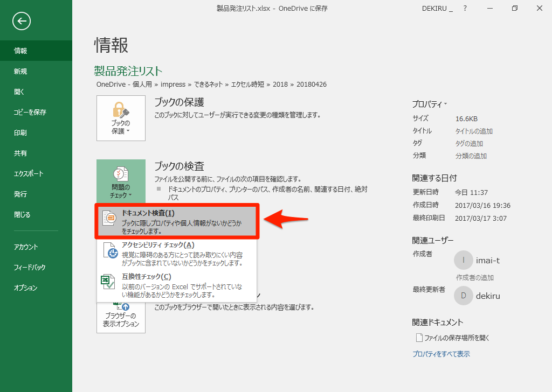Click the imai-t author avatar

[463, 260]
